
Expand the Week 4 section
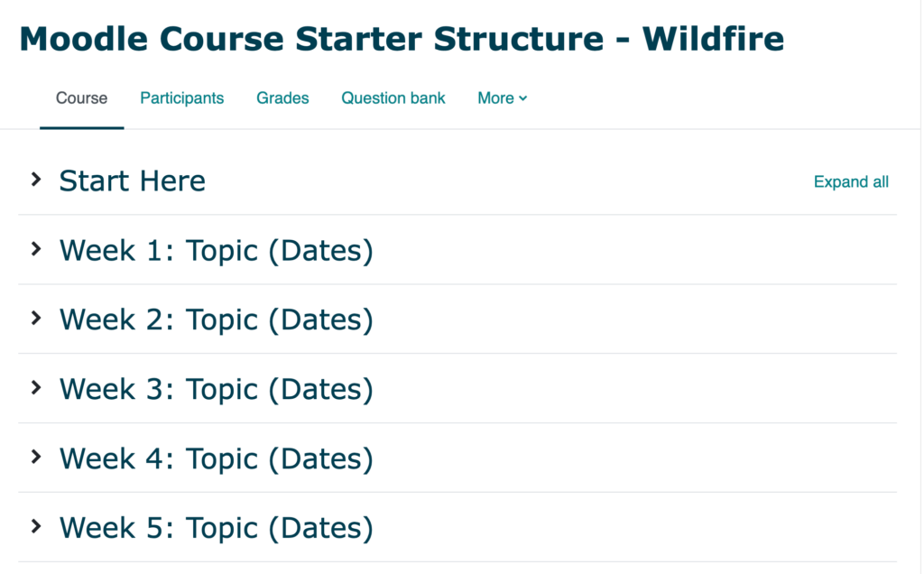tap(36, 458)
